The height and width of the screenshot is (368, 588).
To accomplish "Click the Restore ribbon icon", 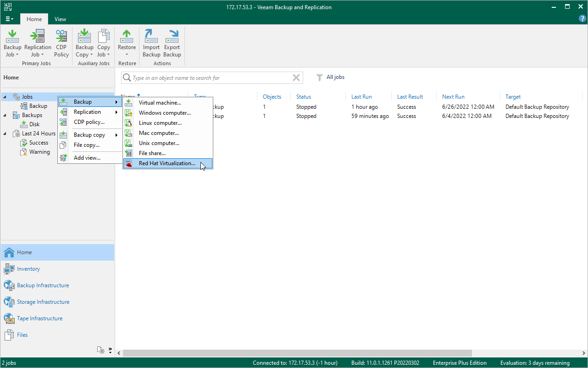I will pos(127,36).
